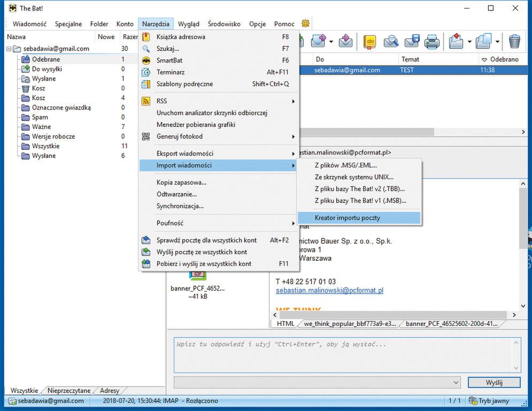Open the sebastian.malinowski@pcformat.pl email link
Screen dimensions: 532x411
(329, 291)
